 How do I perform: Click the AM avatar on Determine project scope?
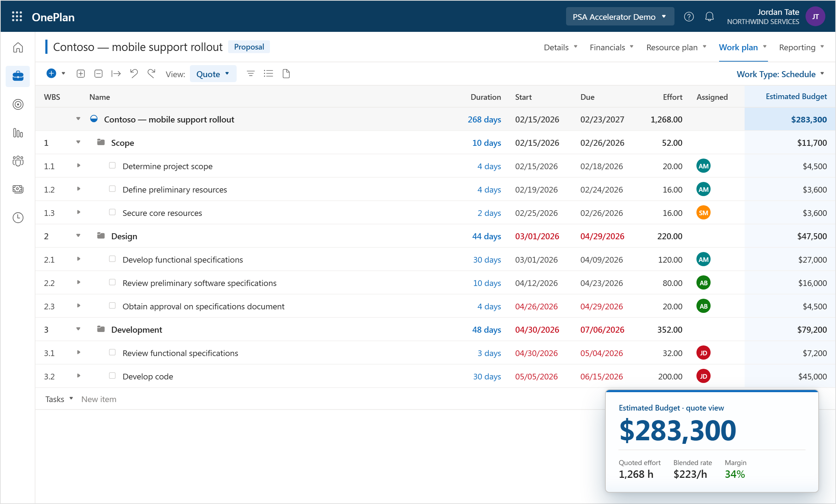click(x=704, y=166)
